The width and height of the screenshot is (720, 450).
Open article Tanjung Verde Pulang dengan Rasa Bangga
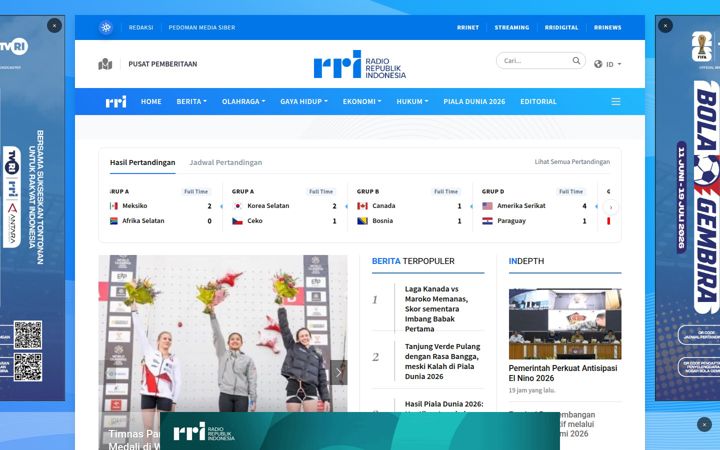point(443,361)
